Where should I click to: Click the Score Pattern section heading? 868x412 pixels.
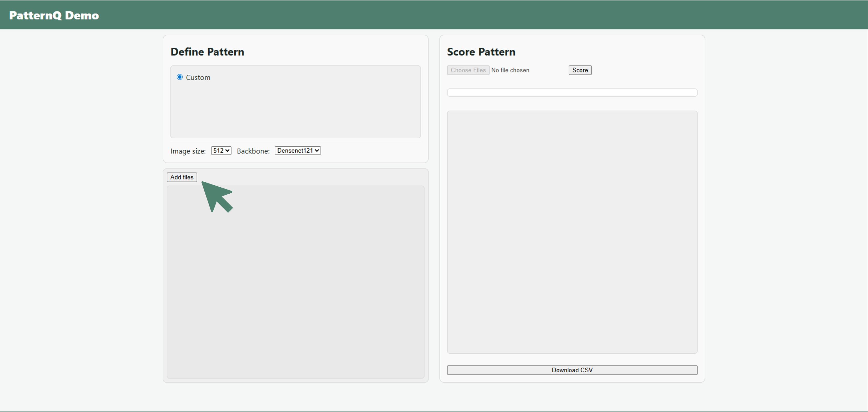pyautogui.click(x=481, y=52)
